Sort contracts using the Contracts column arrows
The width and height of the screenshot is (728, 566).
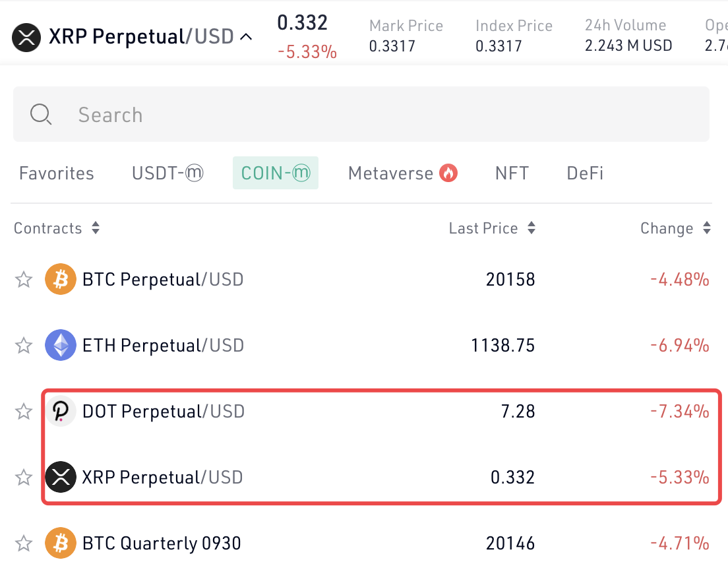(x=96, y=228)
